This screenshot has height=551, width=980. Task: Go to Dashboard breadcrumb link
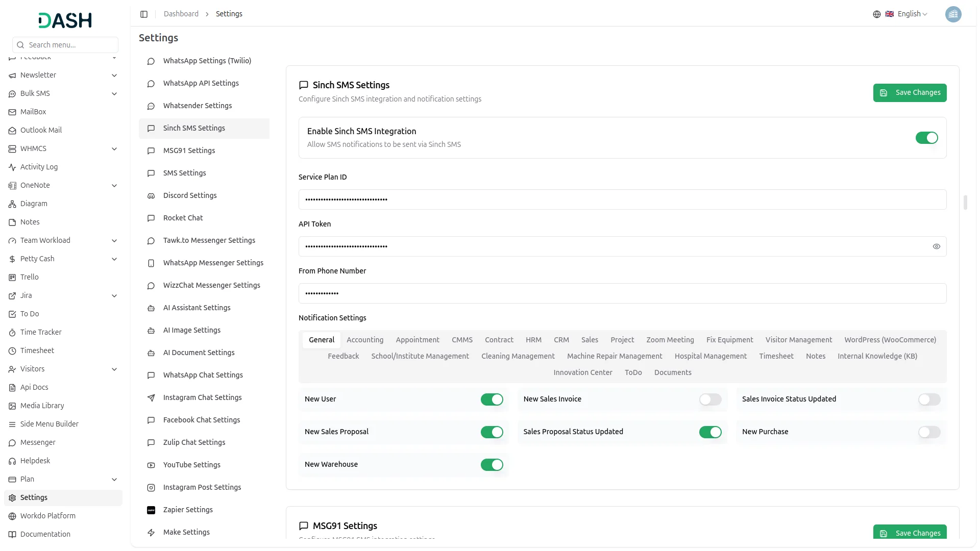pyautogui.click(x=181, y=14)
